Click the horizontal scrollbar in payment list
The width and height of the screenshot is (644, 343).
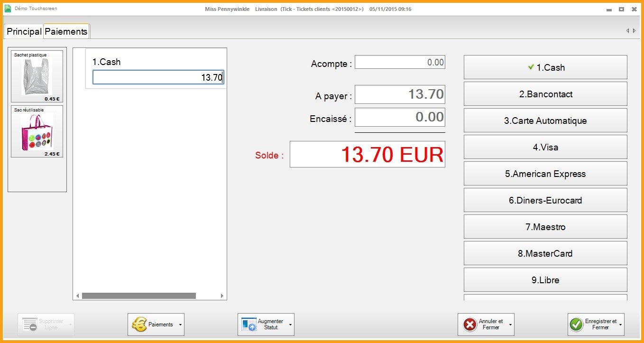(138, 296)
